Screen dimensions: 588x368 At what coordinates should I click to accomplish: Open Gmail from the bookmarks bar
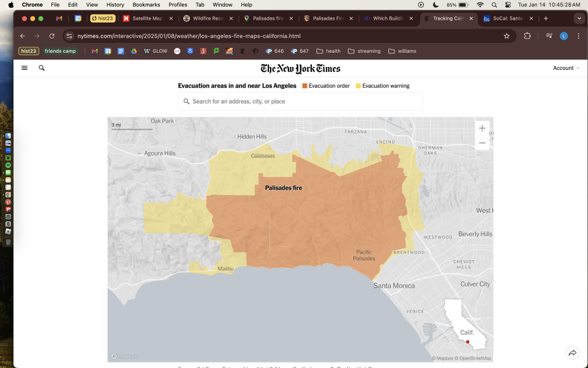(94, 51)
